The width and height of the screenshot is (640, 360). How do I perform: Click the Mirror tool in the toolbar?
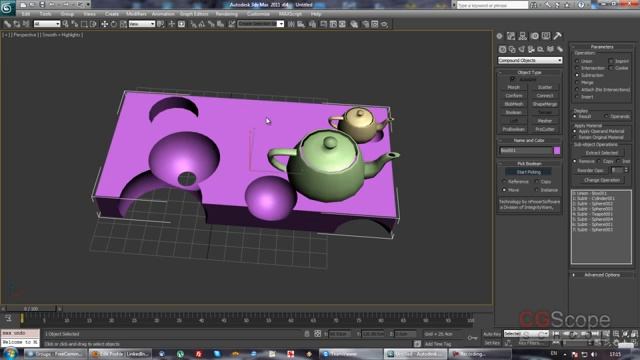(x=291, y=24)
